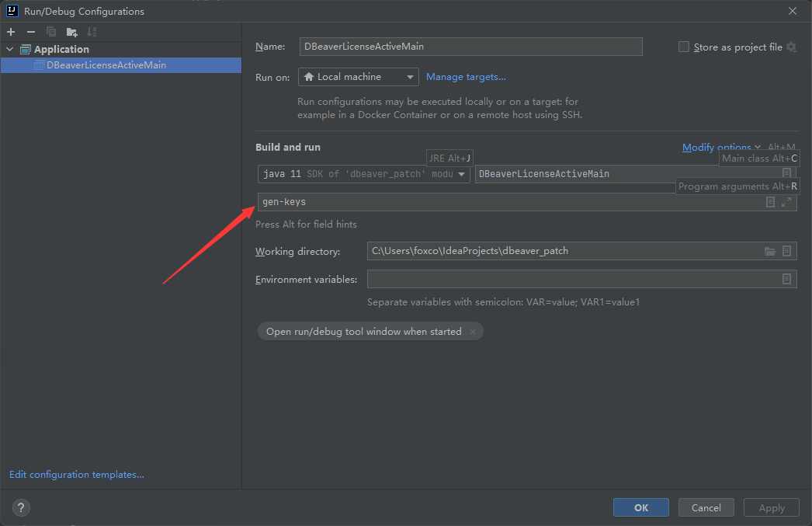The width and height of the screenshot is (812, 526).
Task: Click the Application label in tree
Action: point(61,49)
